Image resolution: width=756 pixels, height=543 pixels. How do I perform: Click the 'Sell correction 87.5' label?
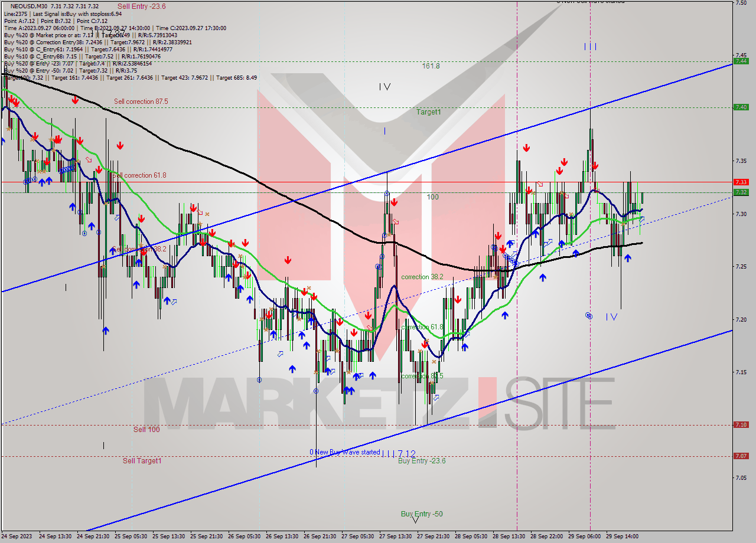click(141, 102)
